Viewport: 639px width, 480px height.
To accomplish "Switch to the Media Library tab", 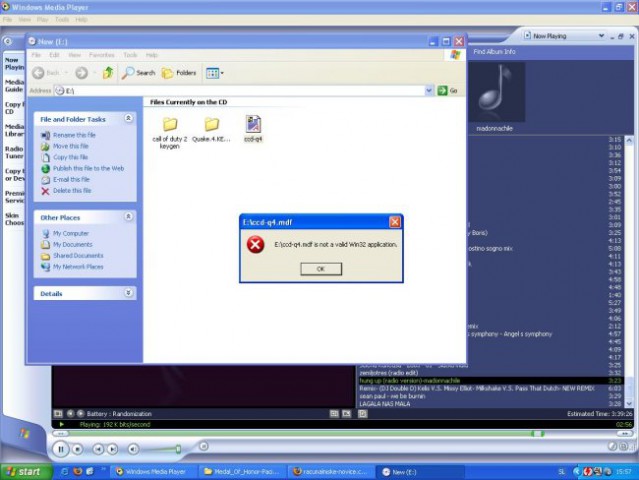I will click(x=14, y=130).
